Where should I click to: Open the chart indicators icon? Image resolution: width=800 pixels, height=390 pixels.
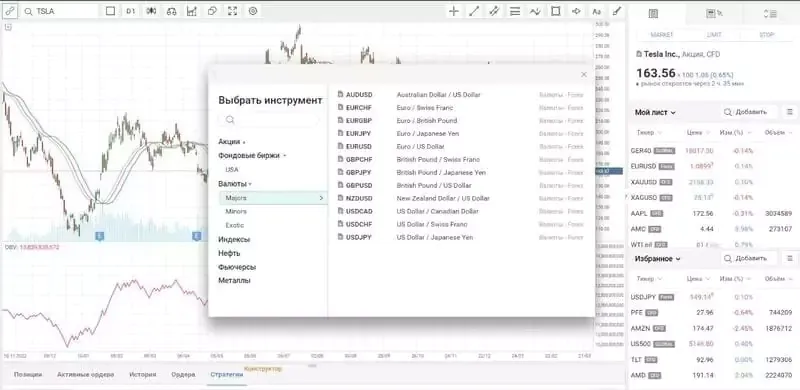coord(192,11)
